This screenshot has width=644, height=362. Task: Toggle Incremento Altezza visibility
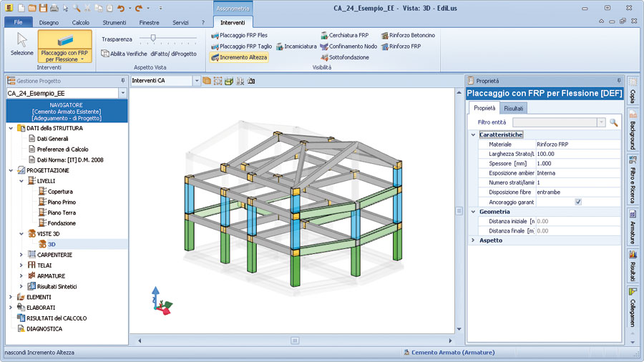click(239, 57)
